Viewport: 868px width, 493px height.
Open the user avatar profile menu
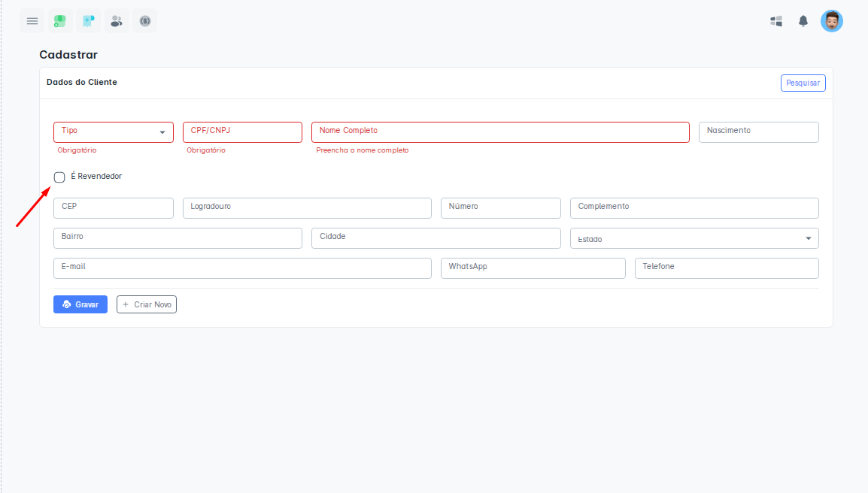[x=831, y=21]
